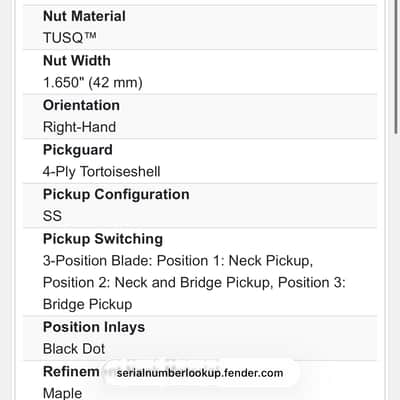This screenshot has width=400, height=400.
Task: Click the TUSQ™ nut material value
Action: click(70, 37)
